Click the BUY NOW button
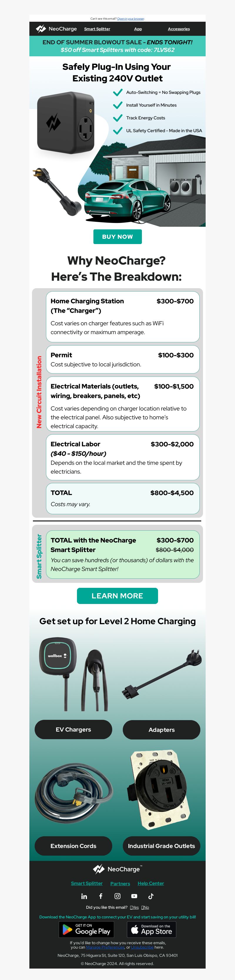 118,237
